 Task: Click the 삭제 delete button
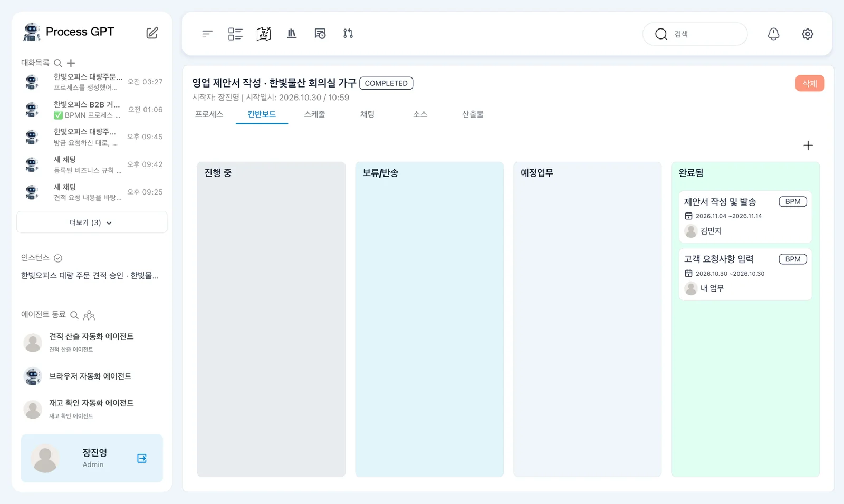click(810, 83)
